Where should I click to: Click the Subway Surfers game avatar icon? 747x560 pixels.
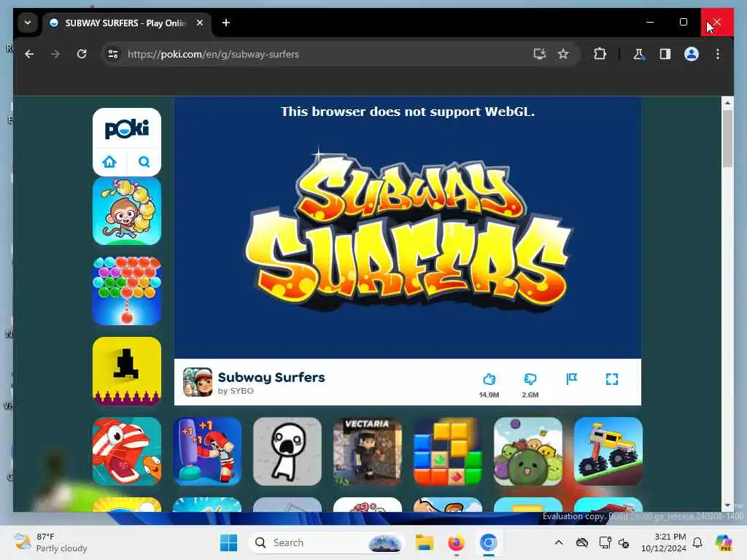[198, 382]
